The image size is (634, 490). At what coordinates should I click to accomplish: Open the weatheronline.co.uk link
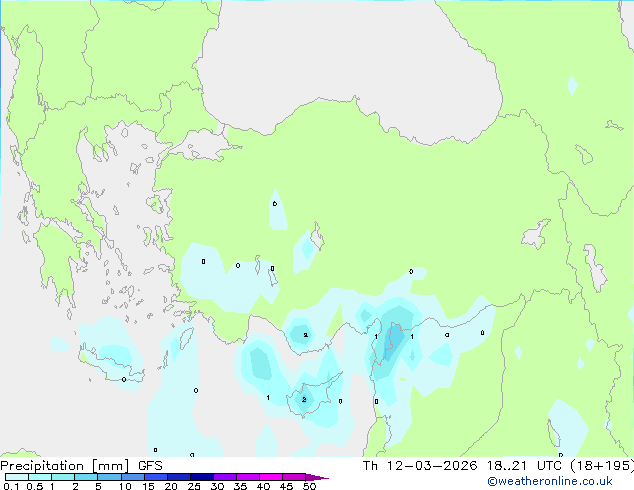[550, 481]
